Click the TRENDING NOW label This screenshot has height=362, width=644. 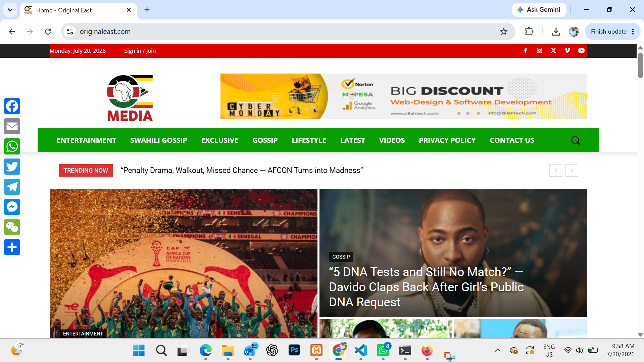(x=86, y=170)
